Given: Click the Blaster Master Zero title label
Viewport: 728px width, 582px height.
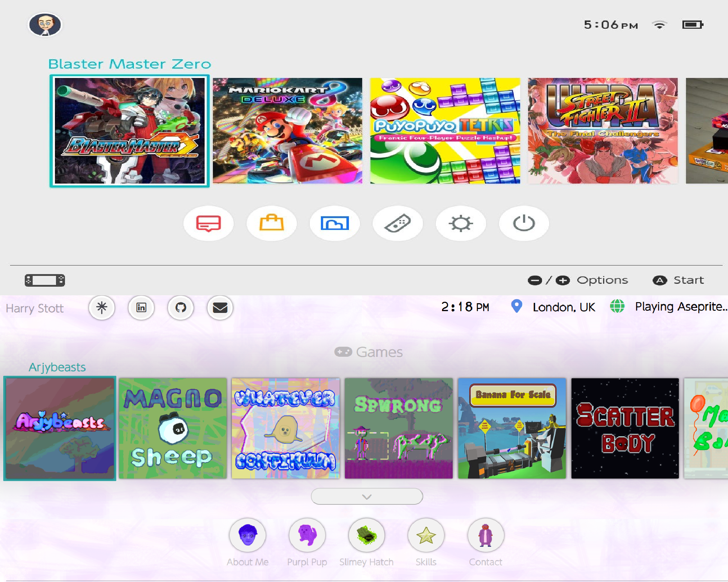Looking at the screenshot, I should 130,64.
